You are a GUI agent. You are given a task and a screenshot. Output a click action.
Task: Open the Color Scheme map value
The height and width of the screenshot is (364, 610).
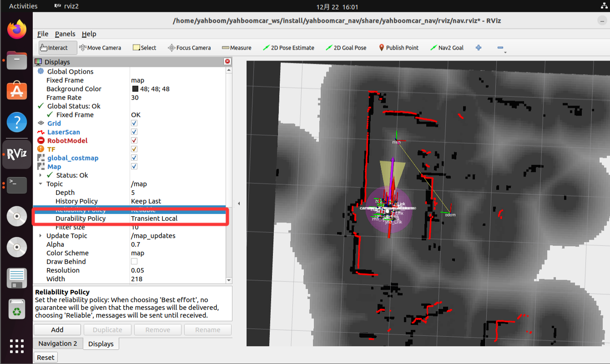(137, 253)
